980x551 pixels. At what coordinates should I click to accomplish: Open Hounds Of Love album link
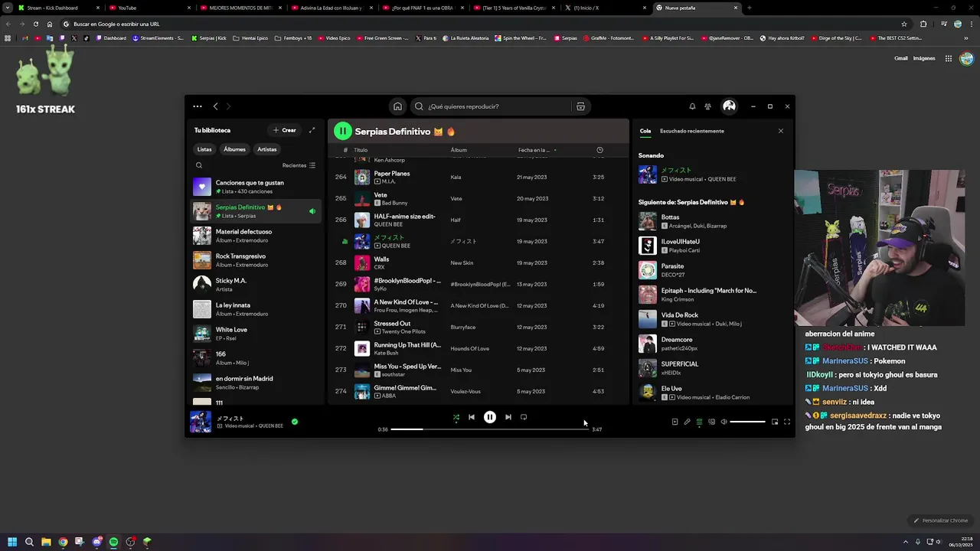click(x=469, y=348)
